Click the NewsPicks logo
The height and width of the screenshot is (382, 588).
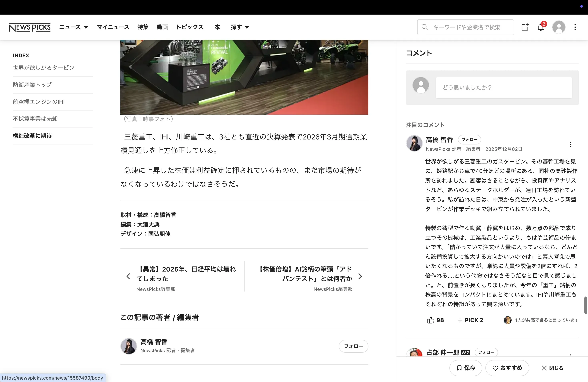click(30, 27)
